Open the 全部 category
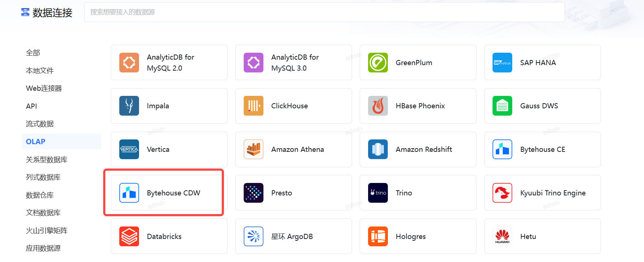The image size is (644, 262). tap(33, 53)
